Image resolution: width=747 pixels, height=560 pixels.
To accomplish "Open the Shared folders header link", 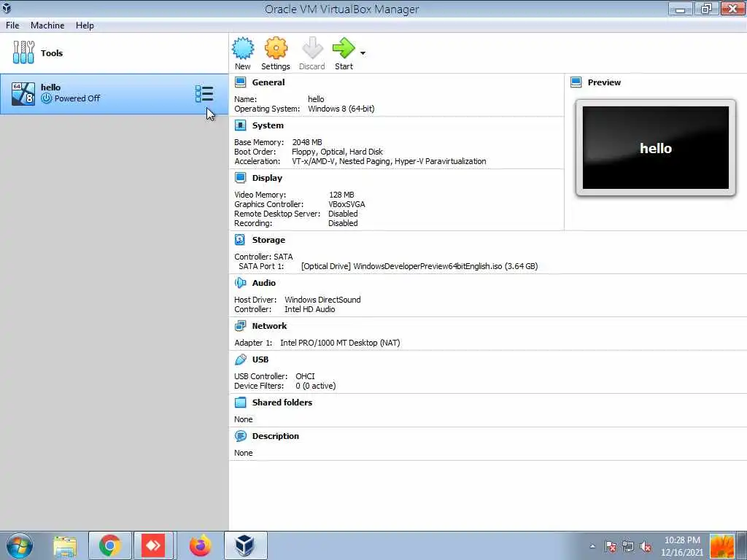I will click(x=282, y=402).
